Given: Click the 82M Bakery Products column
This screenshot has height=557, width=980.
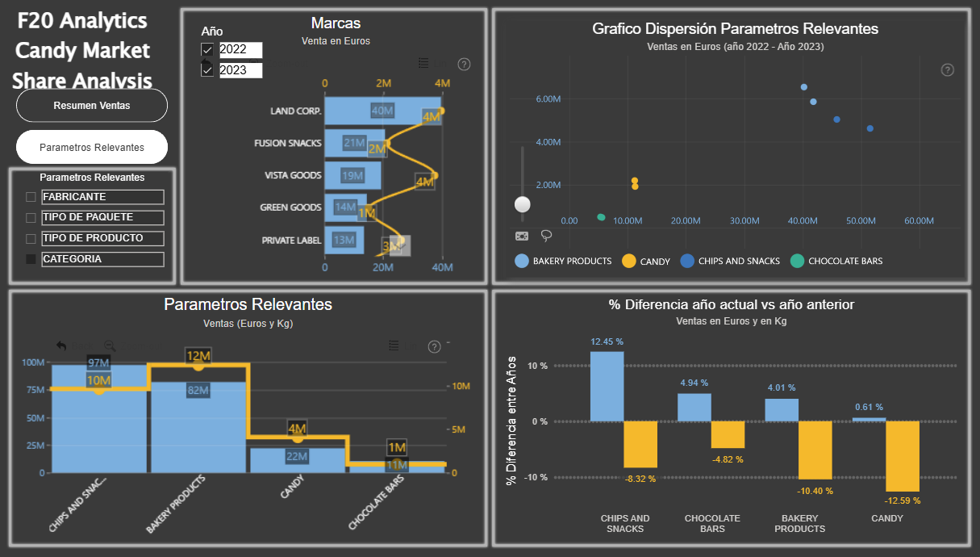Looking at the screenshot, I should point(198,427).
